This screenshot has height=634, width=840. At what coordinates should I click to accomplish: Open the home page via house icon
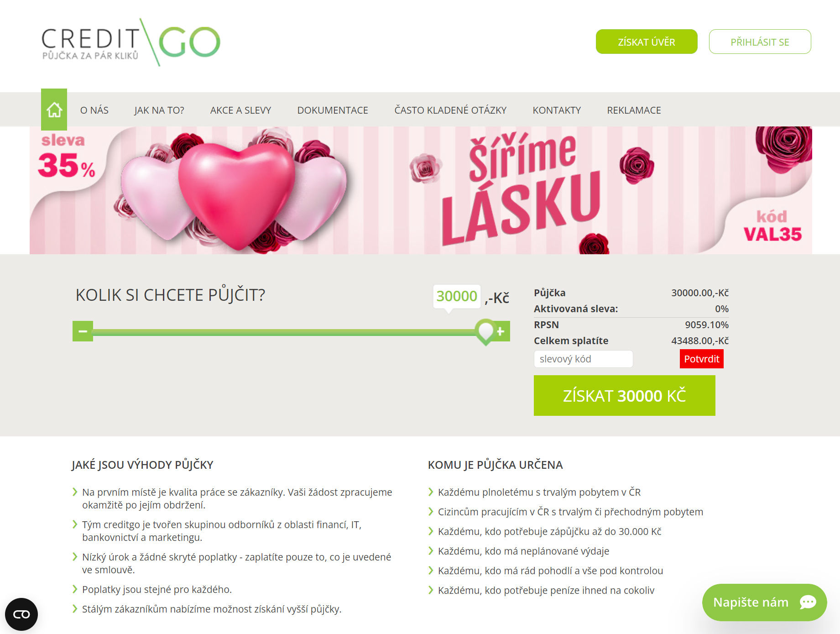54,110
